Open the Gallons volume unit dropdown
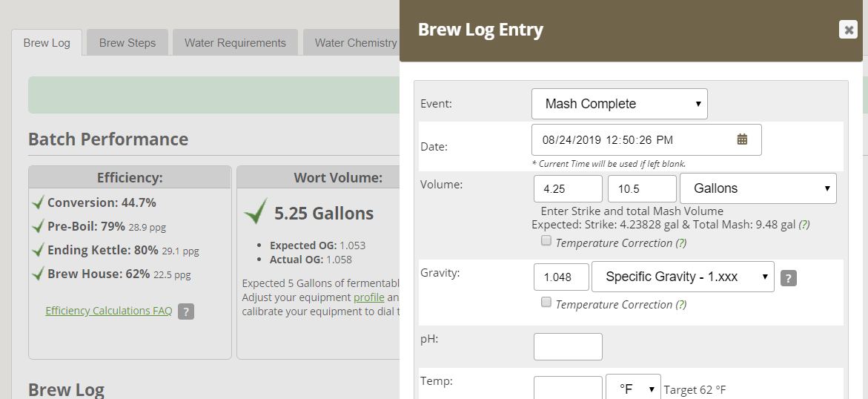Viewport: 868px width, 399px height. [758, 188]
